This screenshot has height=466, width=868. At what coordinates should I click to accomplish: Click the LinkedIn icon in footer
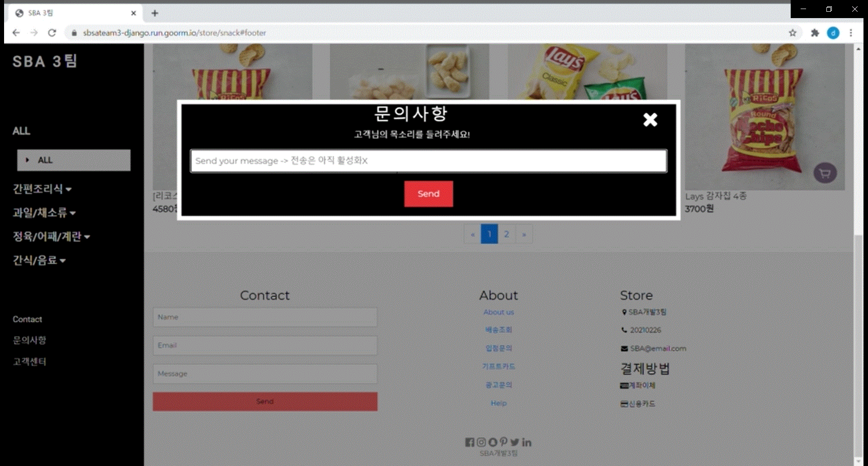pos(526,442)
